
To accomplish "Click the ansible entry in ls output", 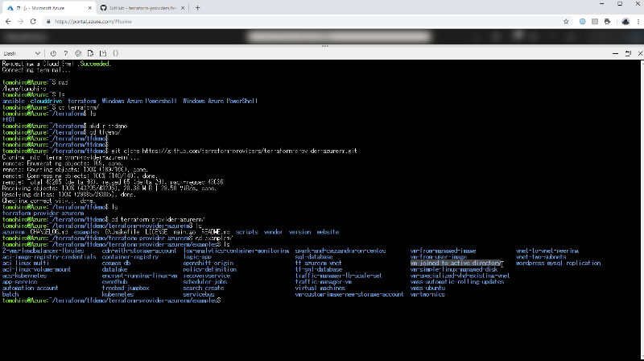I will tap(14, 102).
